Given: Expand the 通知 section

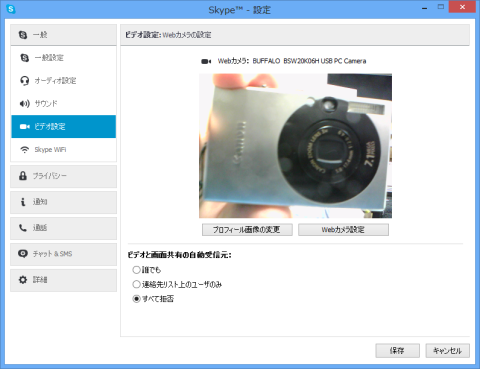Looking at the screenshot, I should (64, 202).
